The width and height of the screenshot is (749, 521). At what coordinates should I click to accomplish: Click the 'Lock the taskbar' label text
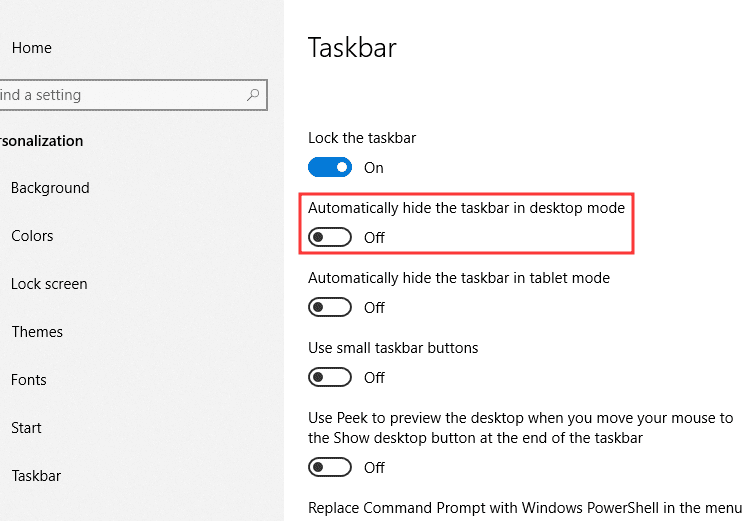point(362,138)
